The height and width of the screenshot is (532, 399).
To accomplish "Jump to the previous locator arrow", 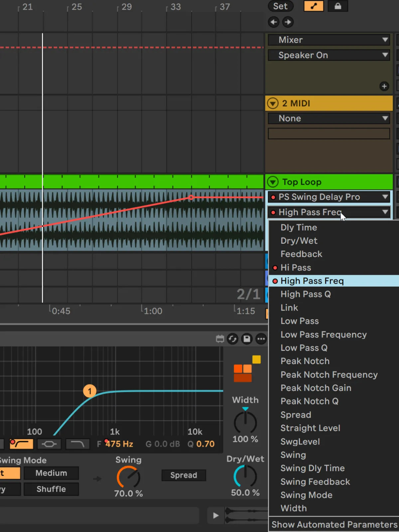I will [x=274, y=22].
